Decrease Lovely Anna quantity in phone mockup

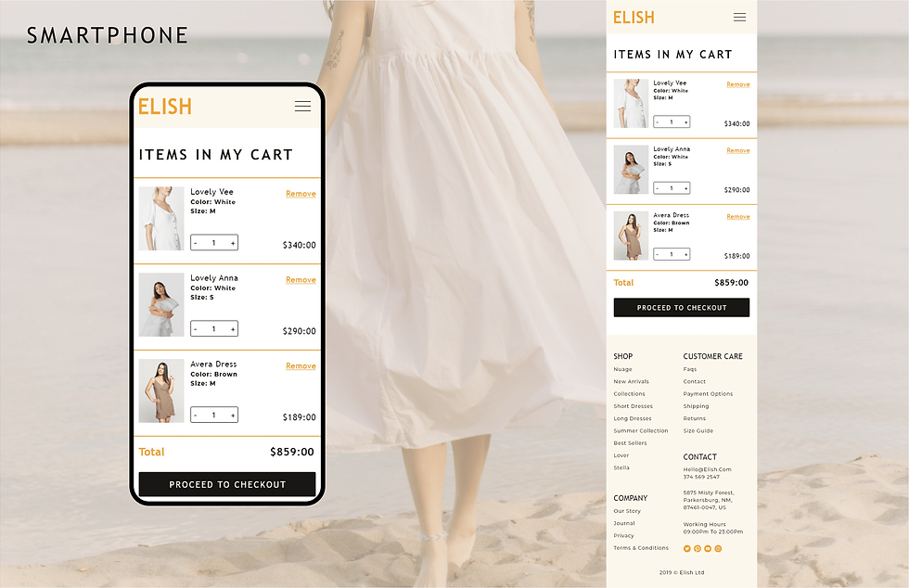(x=196, y=329)
